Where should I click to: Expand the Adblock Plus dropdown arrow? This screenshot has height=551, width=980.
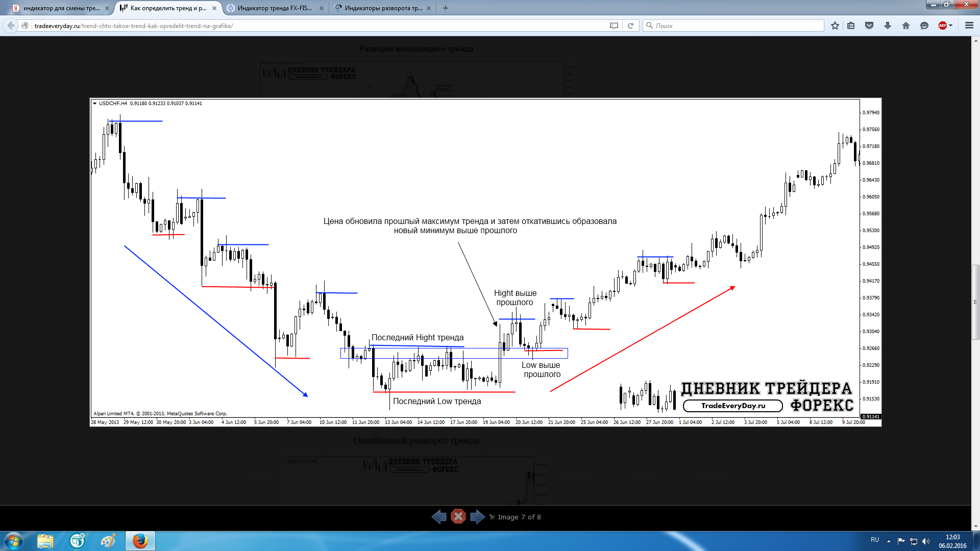tap(951, 26)
